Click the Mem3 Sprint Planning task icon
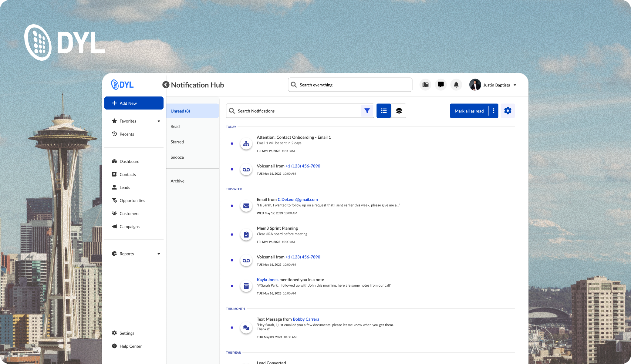Image resolution: width=631 pixels, height=364 pixels. click(246, 235)
